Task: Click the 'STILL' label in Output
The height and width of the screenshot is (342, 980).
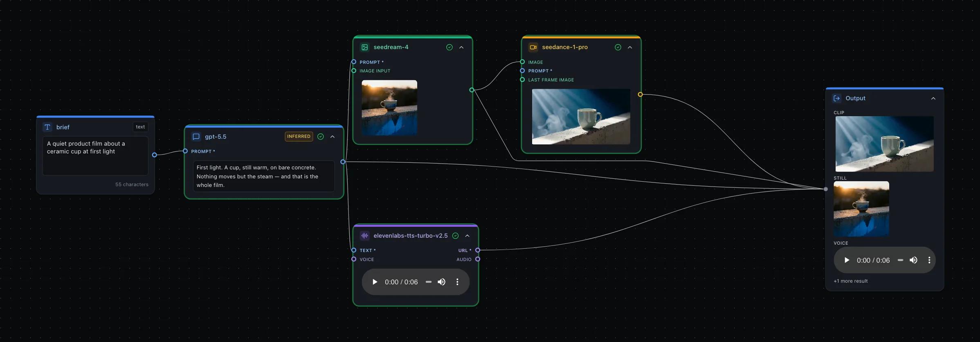Action: coord(840,178)
